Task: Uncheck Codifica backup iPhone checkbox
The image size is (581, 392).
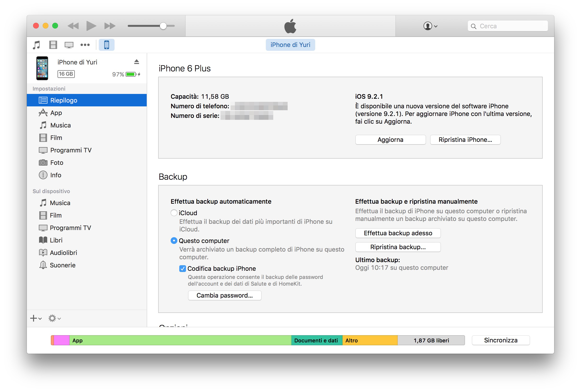Action: click(182, 269)
